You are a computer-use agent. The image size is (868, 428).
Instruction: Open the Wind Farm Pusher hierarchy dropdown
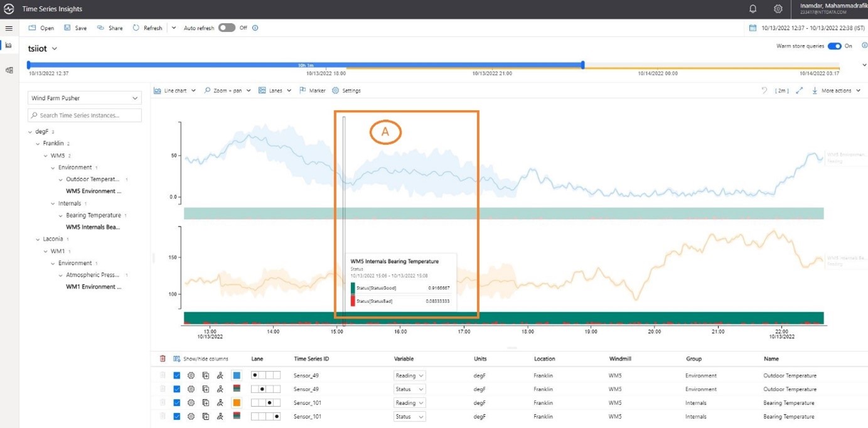point(85,98)
